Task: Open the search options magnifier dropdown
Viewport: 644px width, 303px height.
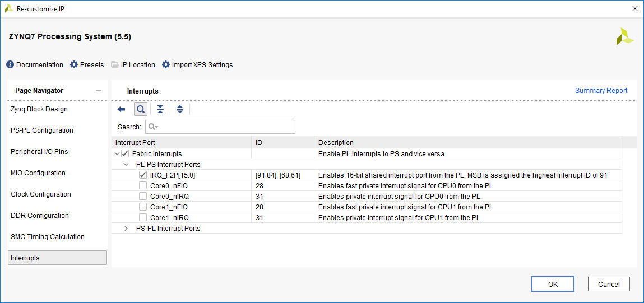Action: point(153,127)
